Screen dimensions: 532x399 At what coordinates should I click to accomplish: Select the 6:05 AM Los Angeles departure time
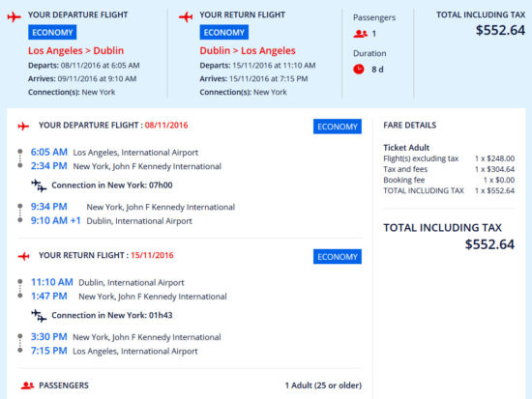click(x=49, y=152)
